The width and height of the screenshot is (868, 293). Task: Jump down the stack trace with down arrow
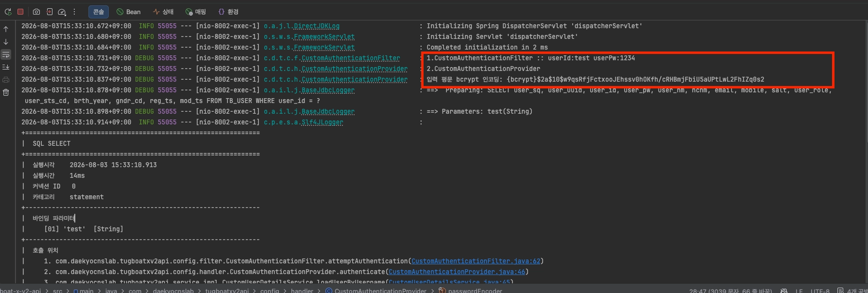click(6, 42)
